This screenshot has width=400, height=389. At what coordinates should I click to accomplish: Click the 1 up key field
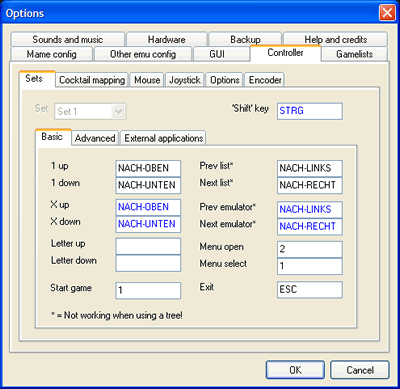point(148,168)
